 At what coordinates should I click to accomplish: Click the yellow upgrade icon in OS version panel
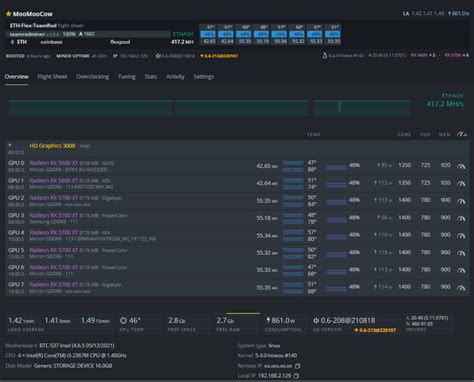pos(356,330)
